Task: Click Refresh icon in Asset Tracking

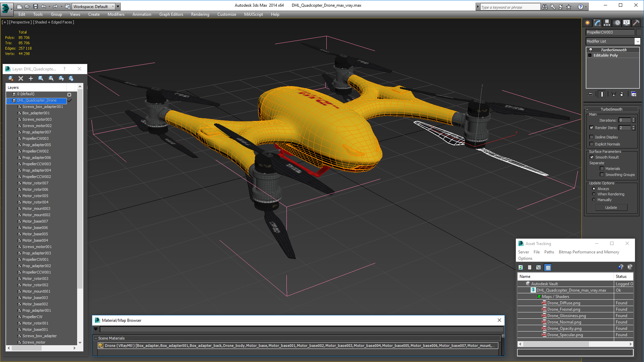Action: 521,267
